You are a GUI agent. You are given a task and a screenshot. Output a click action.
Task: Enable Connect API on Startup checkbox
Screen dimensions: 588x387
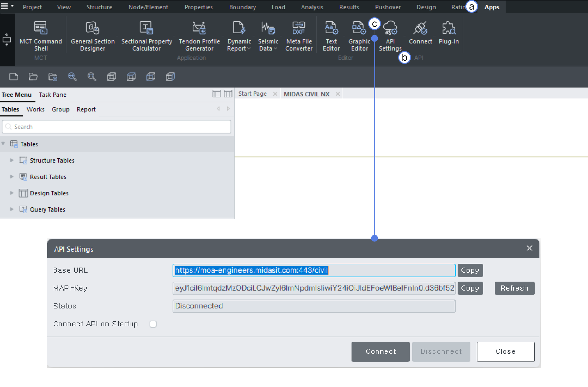[x=153, y=324]
